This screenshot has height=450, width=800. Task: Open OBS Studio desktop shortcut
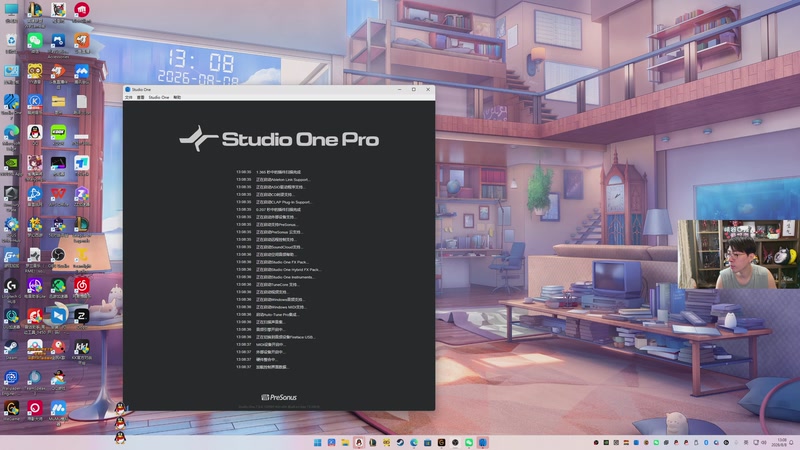58,256
